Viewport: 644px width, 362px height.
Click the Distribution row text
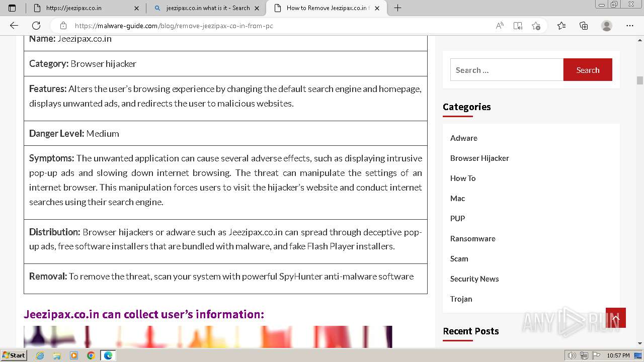pos(225,239)
